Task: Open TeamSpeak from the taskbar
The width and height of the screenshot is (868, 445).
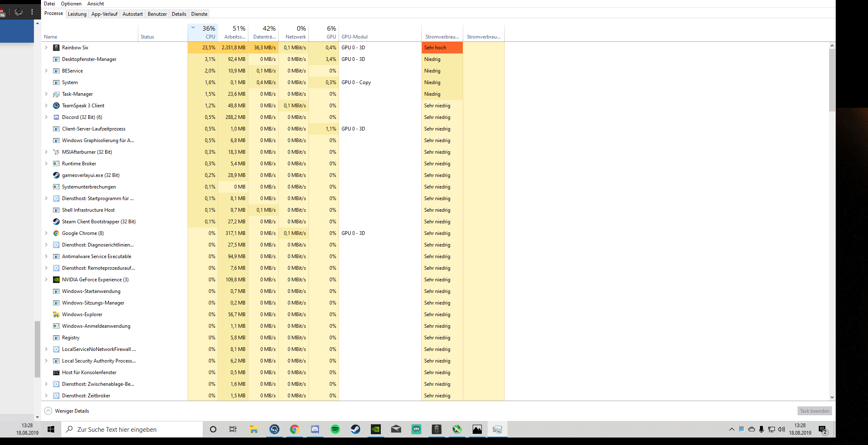Action: point(274,429)
